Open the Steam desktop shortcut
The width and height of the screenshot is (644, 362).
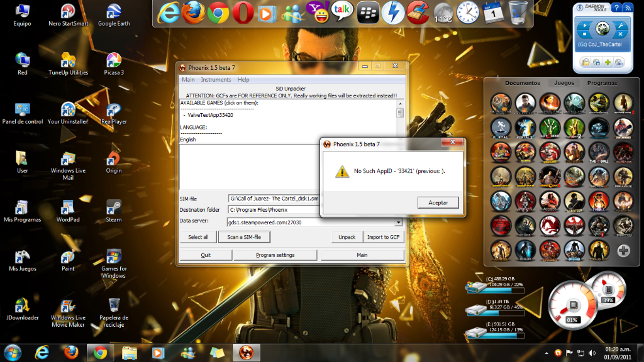pyautogui.click(x=113, y=211)
